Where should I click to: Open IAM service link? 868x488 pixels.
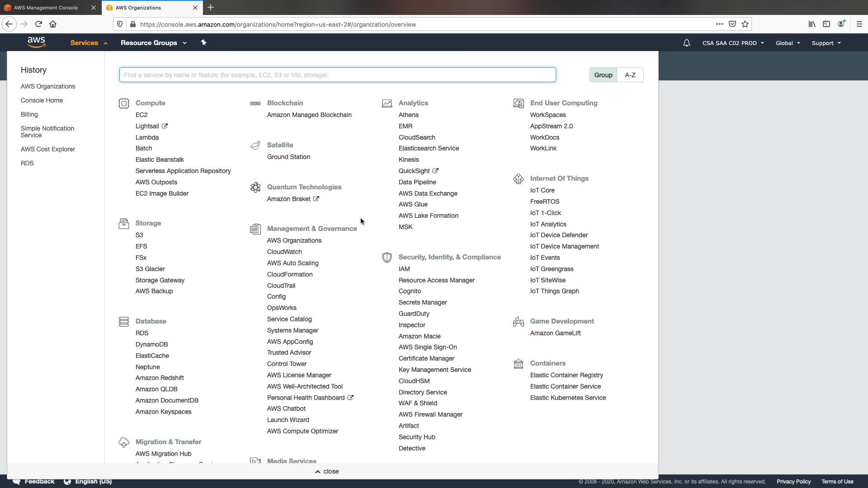point(404,269)
